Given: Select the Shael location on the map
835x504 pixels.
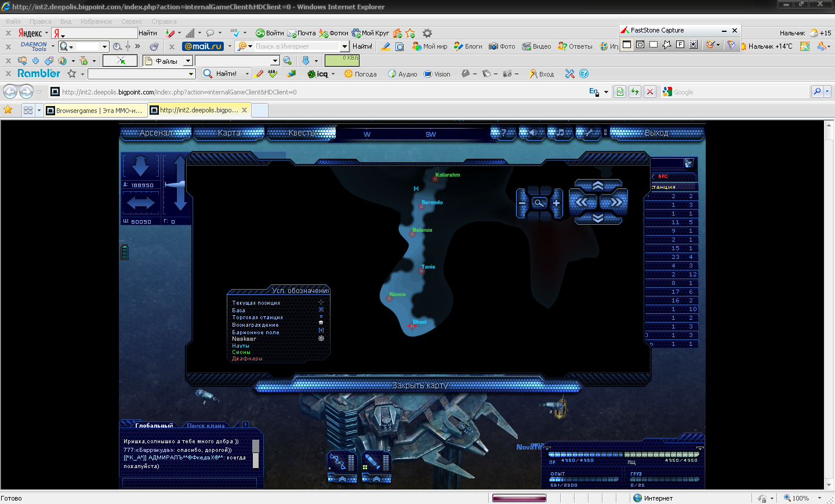Looking at the screenshot, I should pos(412,326).
